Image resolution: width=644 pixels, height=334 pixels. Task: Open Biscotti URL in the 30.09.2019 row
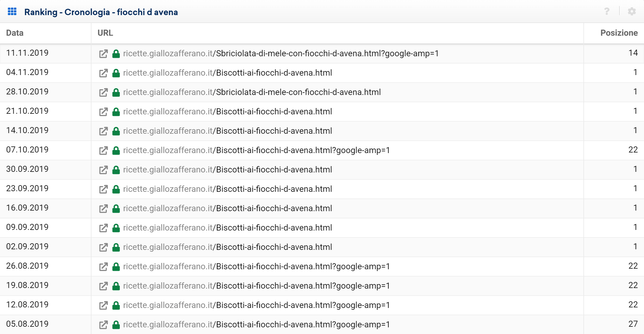[x=227, y=170]
